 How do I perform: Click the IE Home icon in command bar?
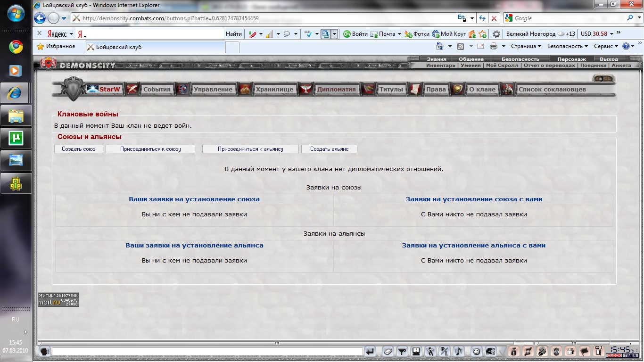point(440,46)
